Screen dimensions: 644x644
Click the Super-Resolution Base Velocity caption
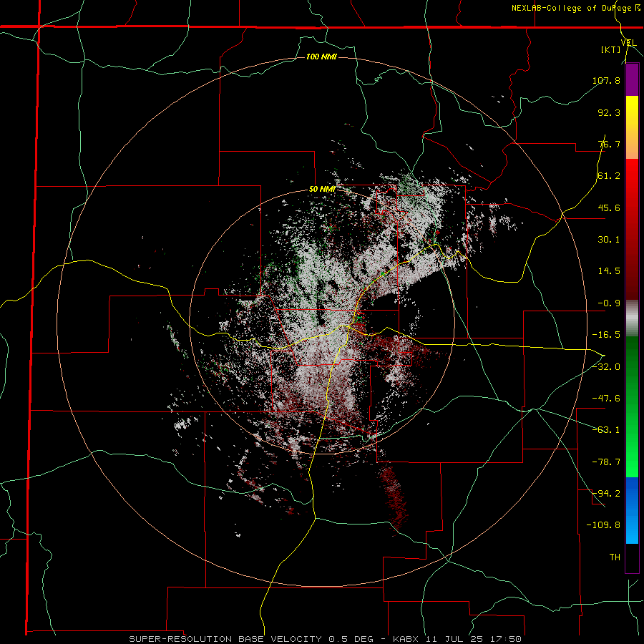click(326, 639)
